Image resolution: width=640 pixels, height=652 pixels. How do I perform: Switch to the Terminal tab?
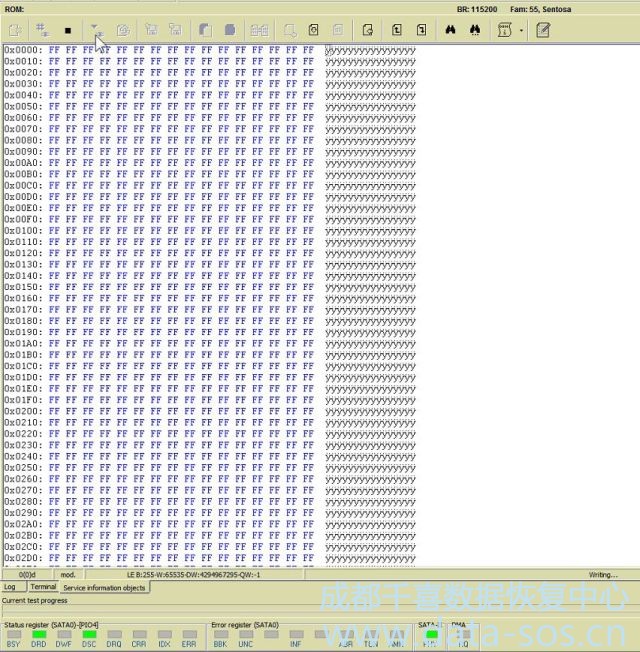pos(43,586)
